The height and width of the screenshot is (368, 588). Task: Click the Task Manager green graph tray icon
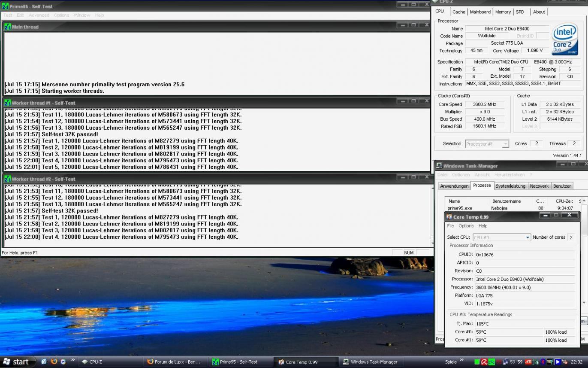492,362
